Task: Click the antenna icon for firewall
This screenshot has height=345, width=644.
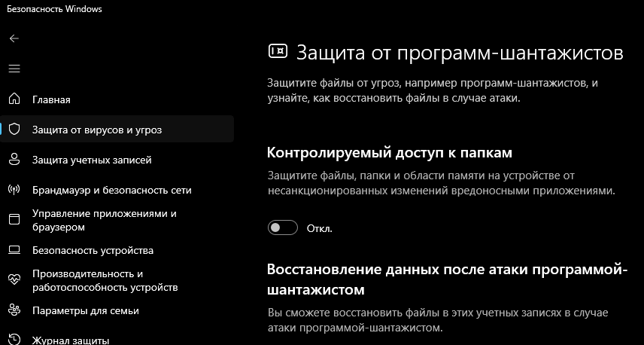Action: click(x=14, y=190)
